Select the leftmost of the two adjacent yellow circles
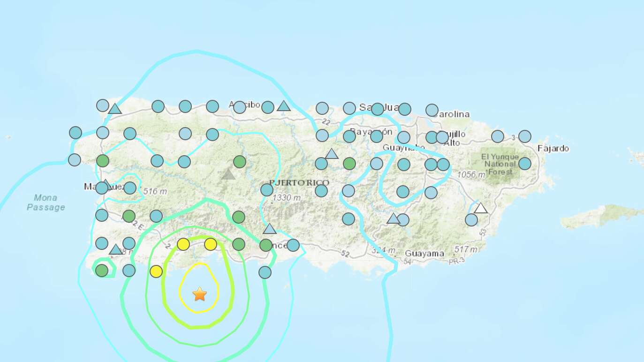Viewport: 644px width, 362px height. (x=183, y=244)
